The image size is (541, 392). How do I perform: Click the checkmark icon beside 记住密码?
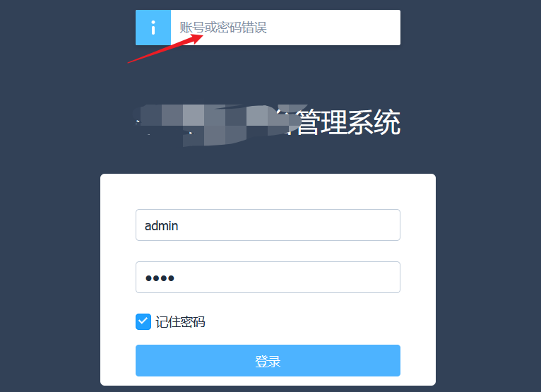(143, 321)
